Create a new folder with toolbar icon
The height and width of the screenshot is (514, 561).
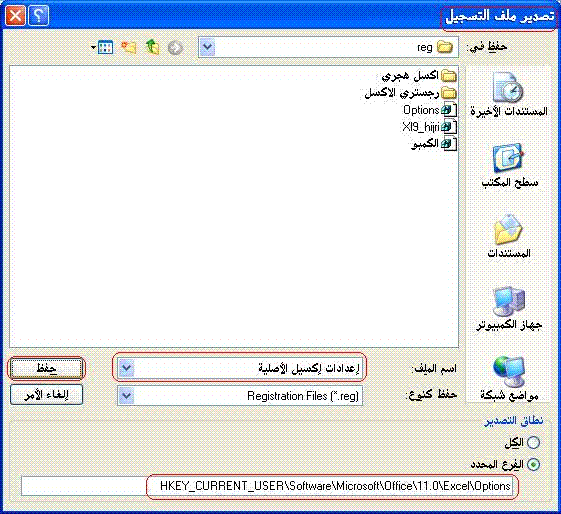tap(128, 47)
